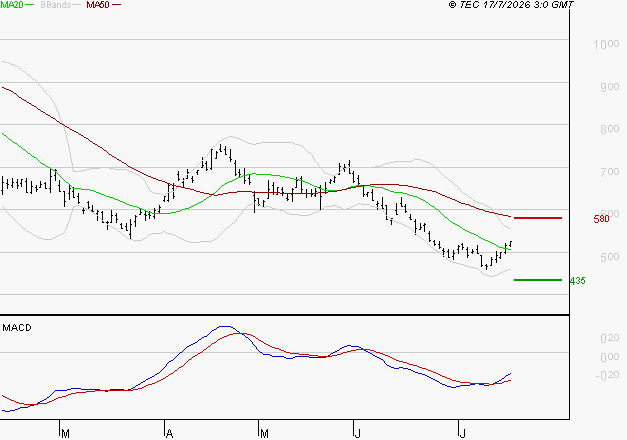Click the -020 MACD axis label

point(607,375)
